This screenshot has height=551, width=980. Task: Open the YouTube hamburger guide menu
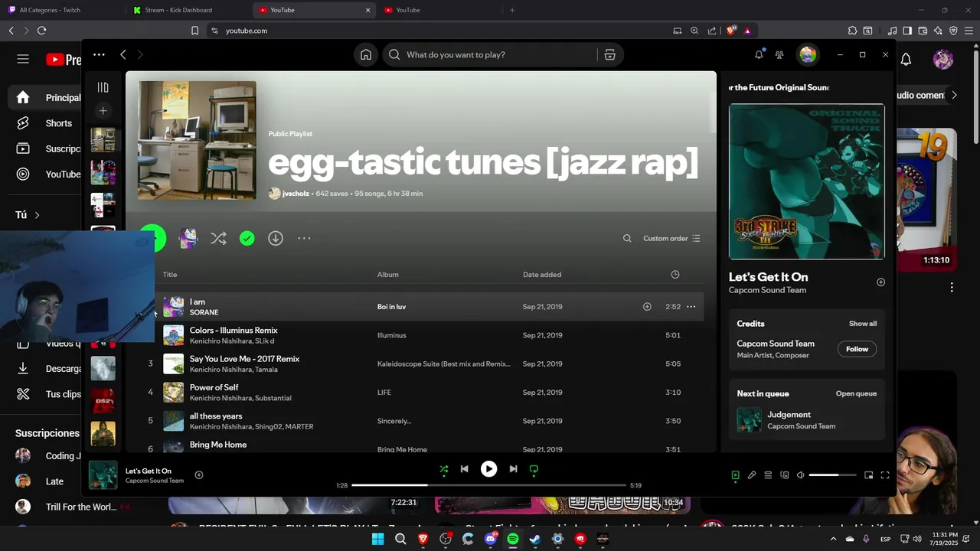coord(23,59)
